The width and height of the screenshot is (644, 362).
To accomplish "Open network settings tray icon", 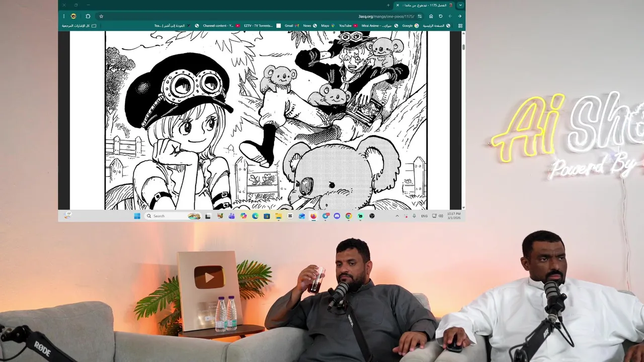I will tap(435, 216).
